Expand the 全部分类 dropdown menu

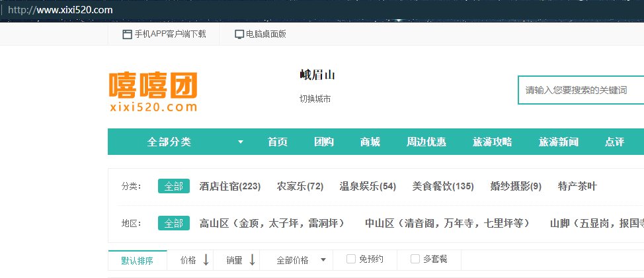tap(241, 142)
